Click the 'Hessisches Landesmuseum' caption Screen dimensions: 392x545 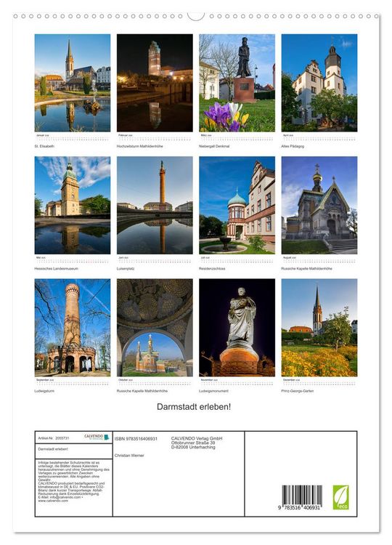tap(56, 269)
